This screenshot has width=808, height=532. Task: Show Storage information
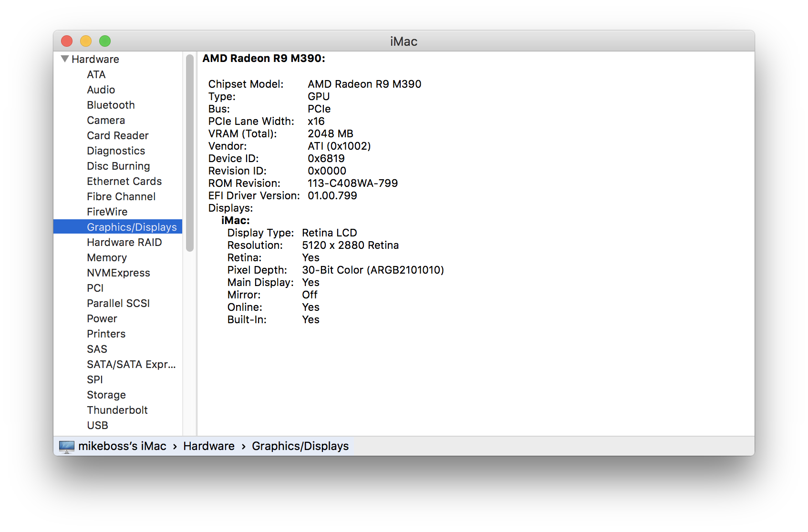(x=106, y=395)
